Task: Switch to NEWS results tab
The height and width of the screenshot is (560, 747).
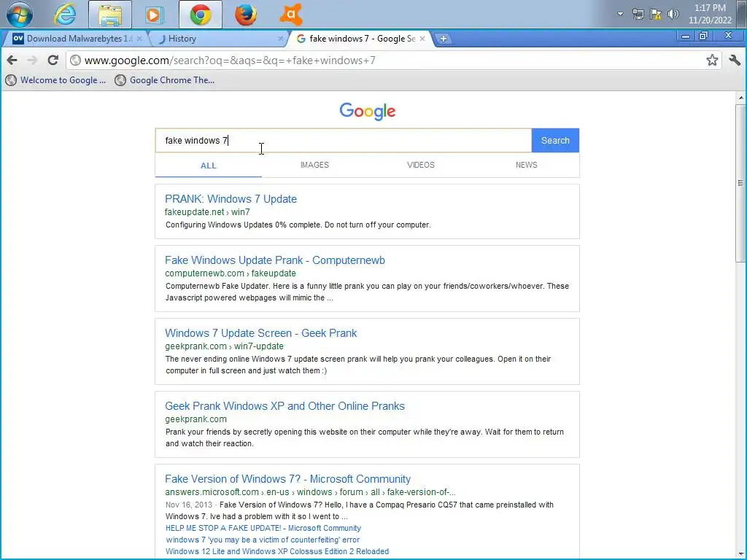Action: click(527, 165)
